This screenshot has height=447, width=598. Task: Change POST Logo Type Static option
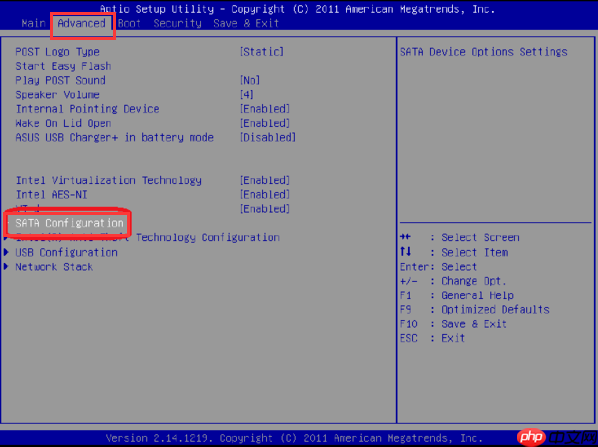pos(262,51)
